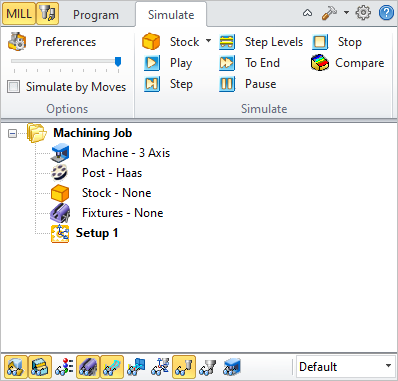Pause the simulation
The image size is (398, 381).
click(x=247, y=84)
